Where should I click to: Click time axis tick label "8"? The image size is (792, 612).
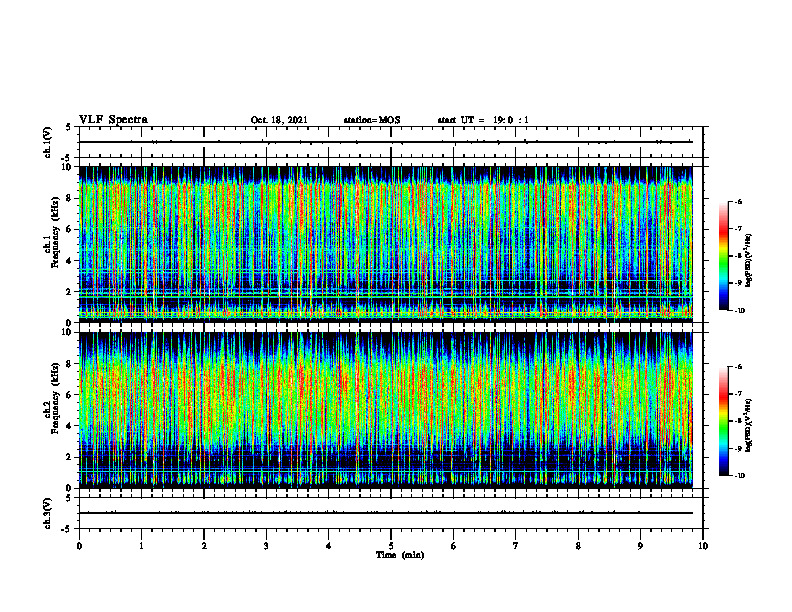578,546
